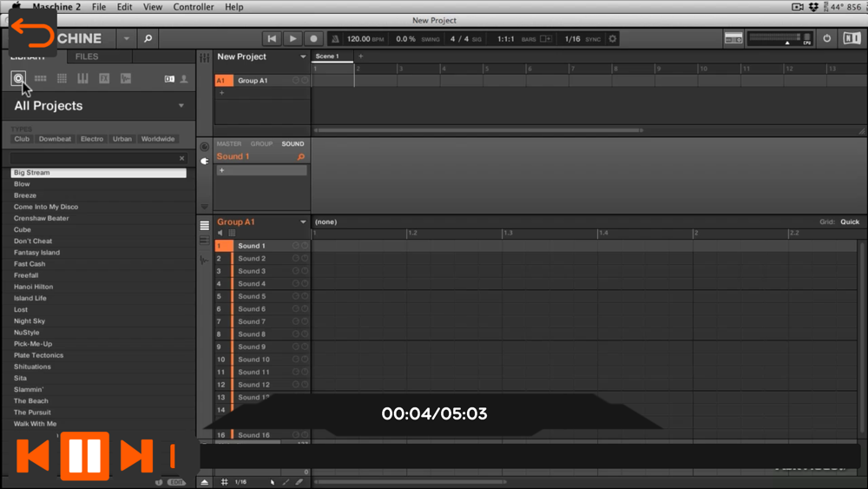The width and height of the screenshot is (868, 489).
Task: Expand the control area down arrow
Action: (204, 207)
